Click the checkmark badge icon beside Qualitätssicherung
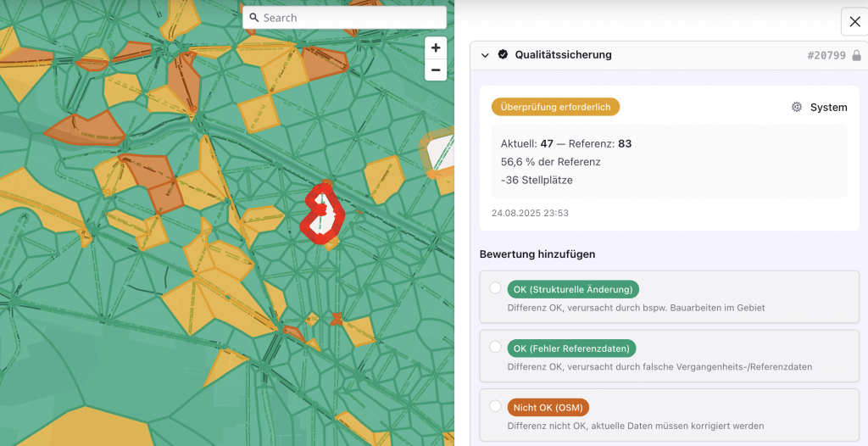This screenshot has height=446, width=868. click(503, 54)
